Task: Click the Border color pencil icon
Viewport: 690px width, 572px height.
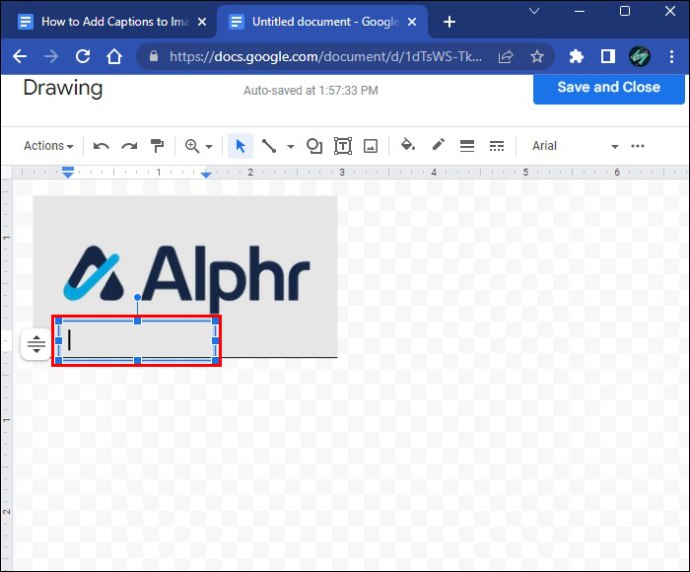Action: (438, 145)
